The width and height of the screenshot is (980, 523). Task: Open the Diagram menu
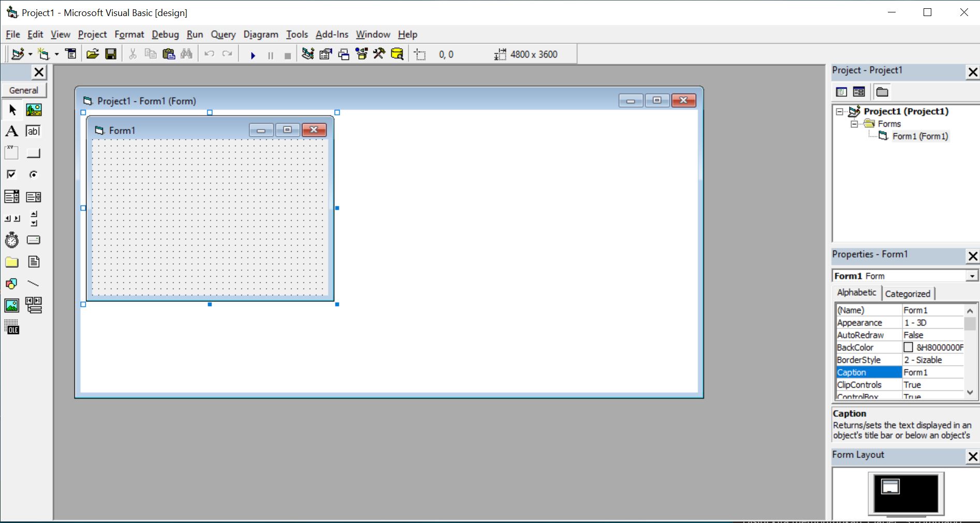pyautogui.click(x=260, y=34)
